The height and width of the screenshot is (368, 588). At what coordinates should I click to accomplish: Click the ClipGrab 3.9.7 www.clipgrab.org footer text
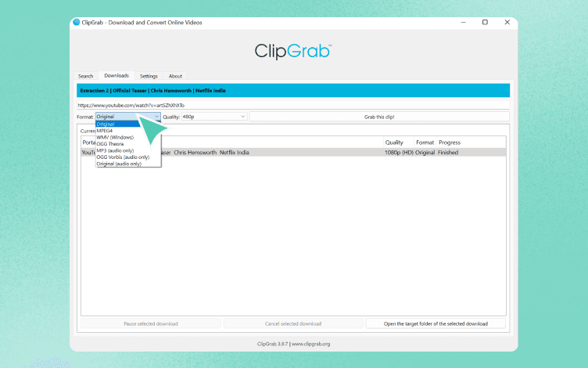pos(294,344)
